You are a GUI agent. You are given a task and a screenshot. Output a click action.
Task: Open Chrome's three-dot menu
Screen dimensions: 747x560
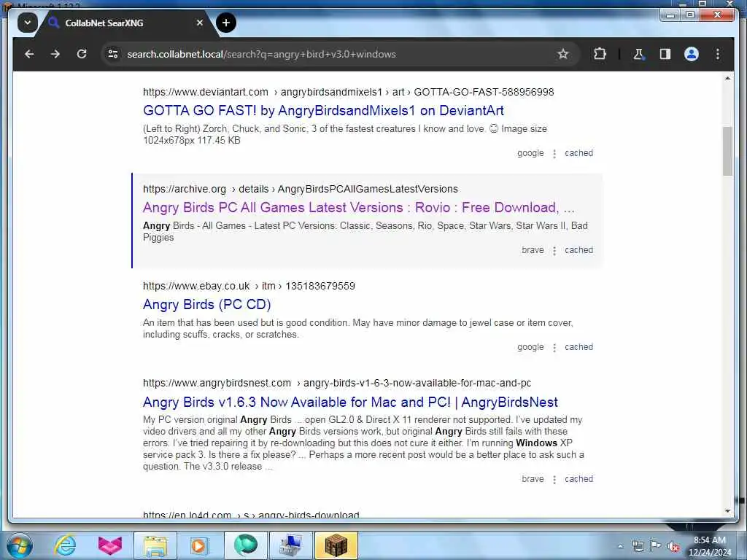point(718,54)
